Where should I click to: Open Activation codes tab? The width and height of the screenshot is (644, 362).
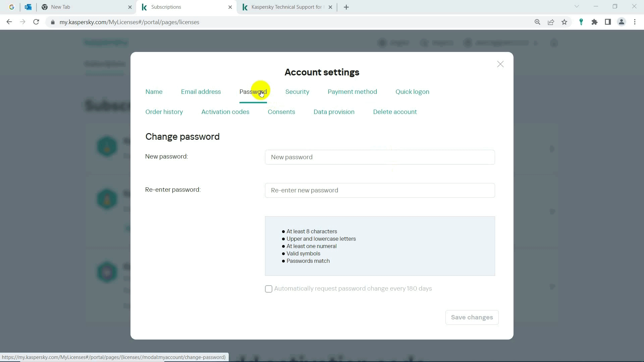coord(225,112)
